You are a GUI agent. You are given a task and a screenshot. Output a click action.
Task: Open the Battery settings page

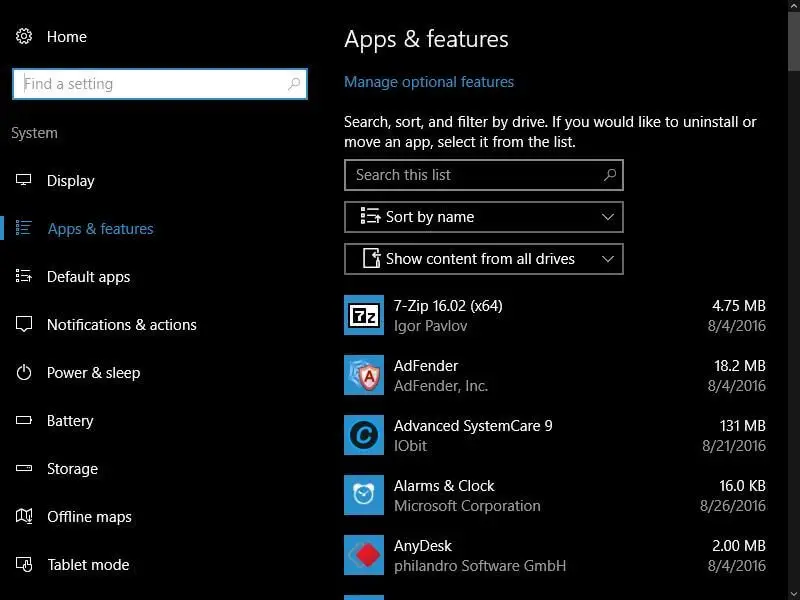70,420
